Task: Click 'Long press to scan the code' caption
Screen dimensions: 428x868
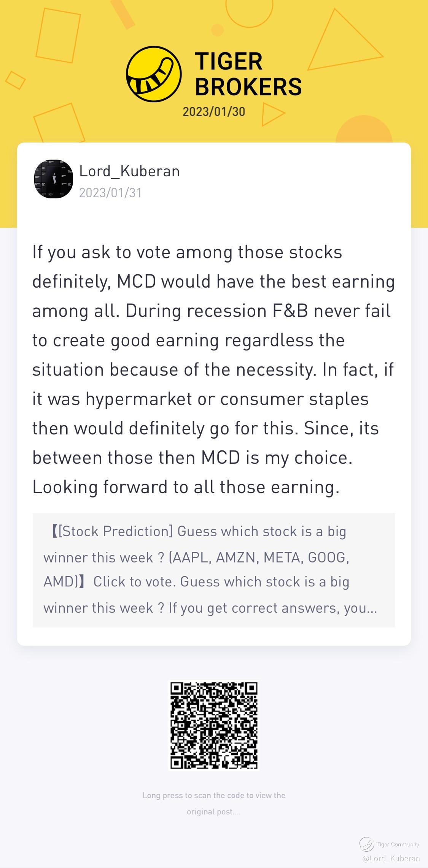Action: (214, 795)
